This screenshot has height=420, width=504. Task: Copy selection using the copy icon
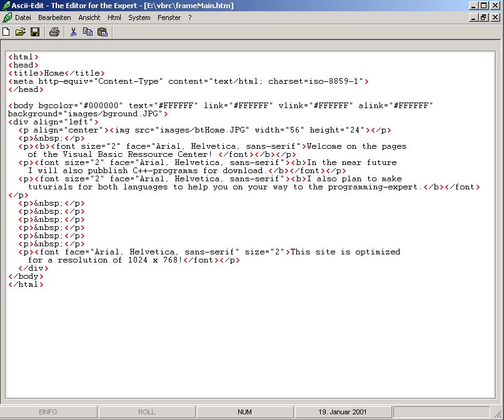tap(88, 32)
